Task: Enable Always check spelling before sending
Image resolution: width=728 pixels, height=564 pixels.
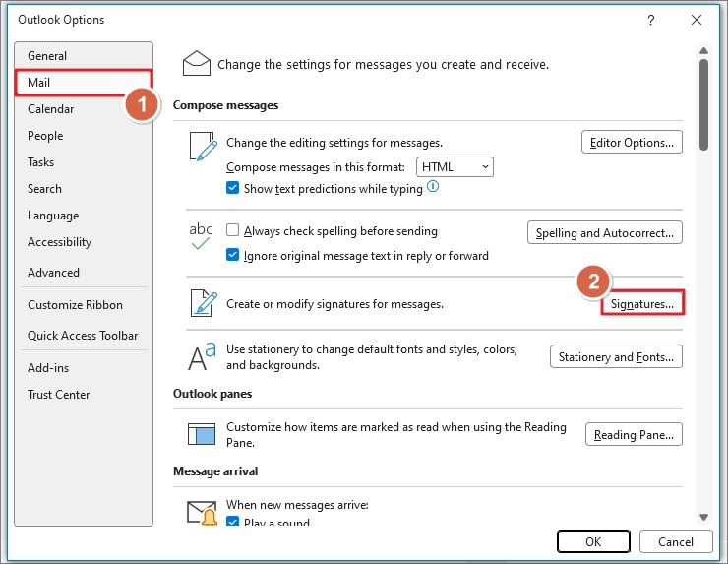Action: click(232, 230)
